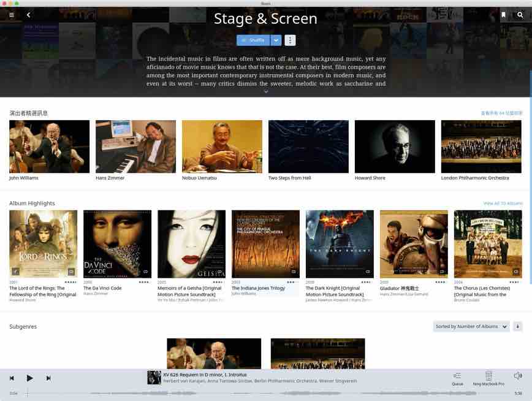Viewport: 532px width, 401px height.
Task: Click The Chorus (Les Choristes) album title
Action: click(482, 291)
